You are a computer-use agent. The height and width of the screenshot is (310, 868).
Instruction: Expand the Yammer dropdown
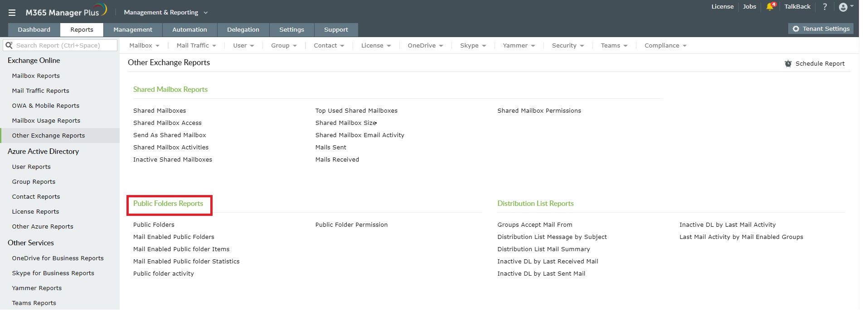[x=519, y=46]
